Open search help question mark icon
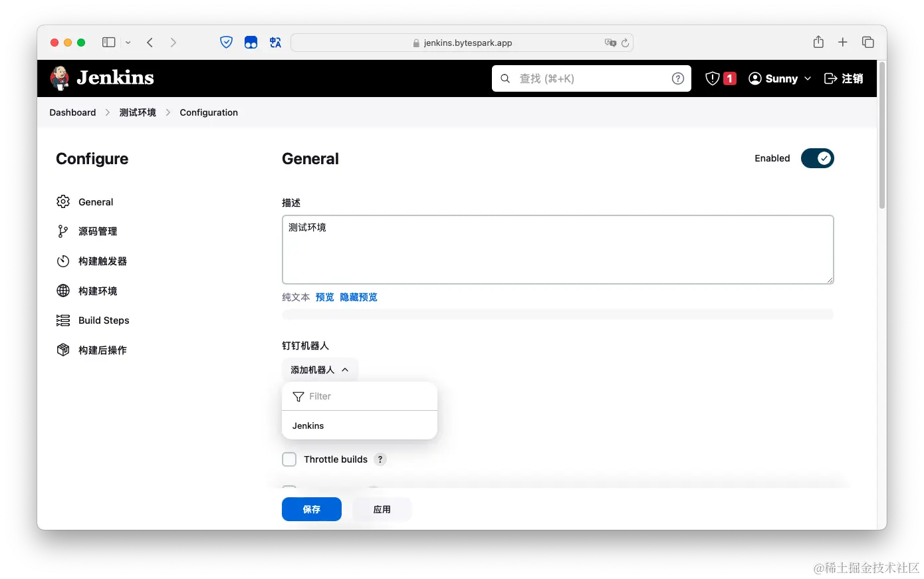Viewport: 924px width, 579px height. pyautogui.click(x=678, y=78)
